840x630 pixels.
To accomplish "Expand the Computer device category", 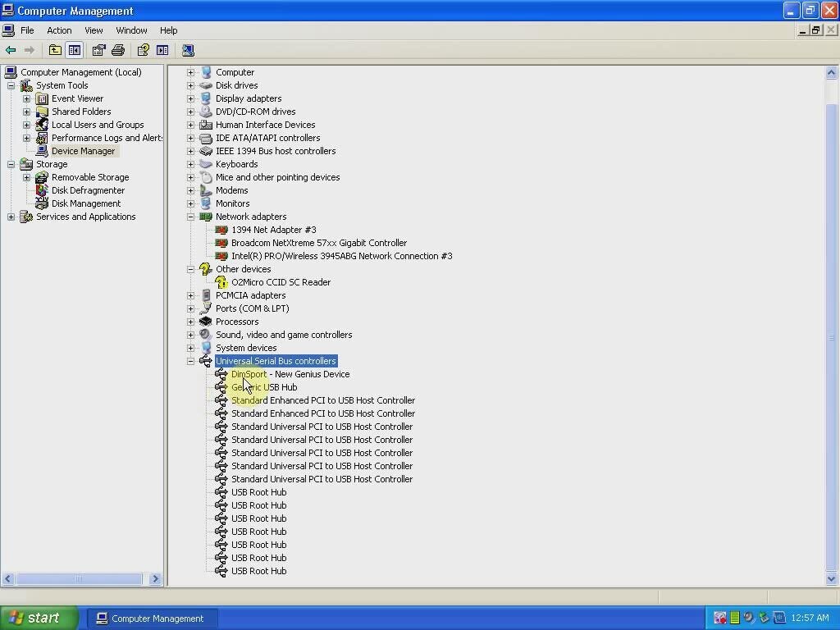I will (190, 72).
